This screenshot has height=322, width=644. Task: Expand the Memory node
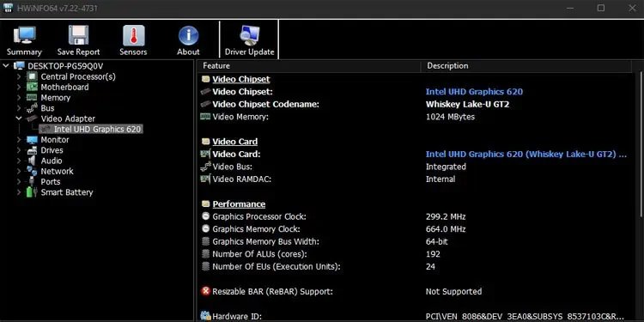[19, 98]
